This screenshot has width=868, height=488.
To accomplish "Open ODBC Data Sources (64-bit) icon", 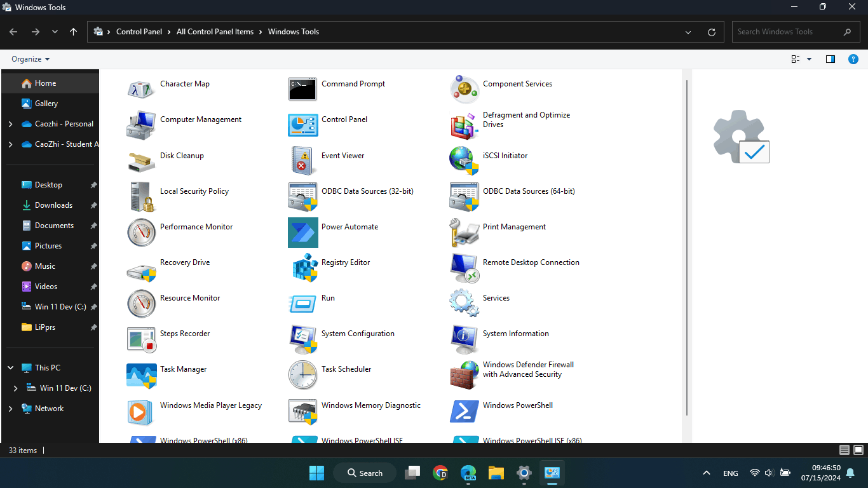I will coord(464,197).
